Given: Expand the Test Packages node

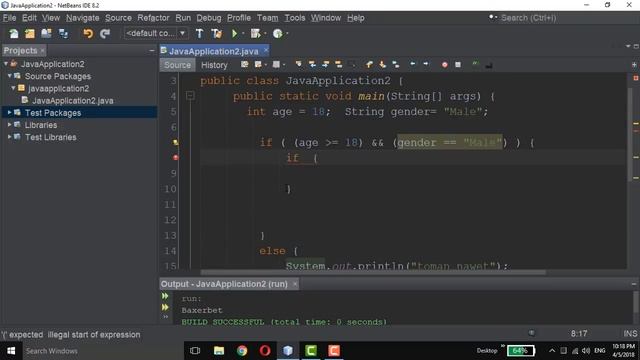Looking at the screenshot, I should pyautogui.click(x=9, y=112).
